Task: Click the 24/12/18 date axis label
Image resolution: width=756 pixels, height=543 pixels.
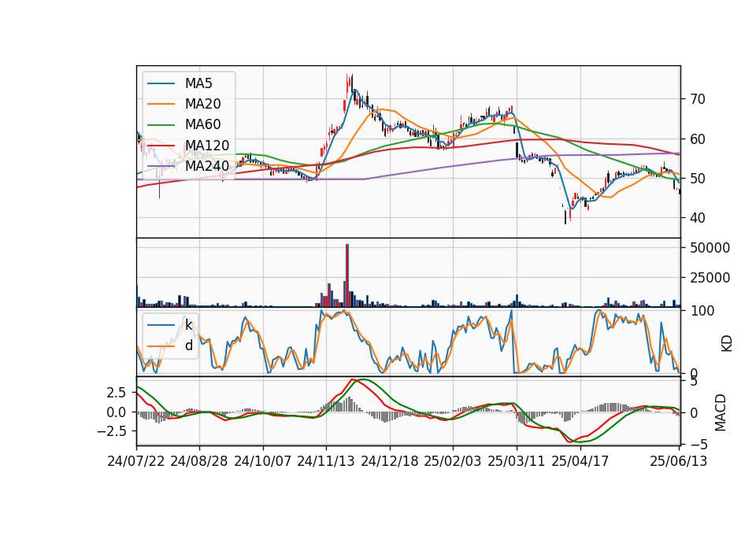Action: 390,461
